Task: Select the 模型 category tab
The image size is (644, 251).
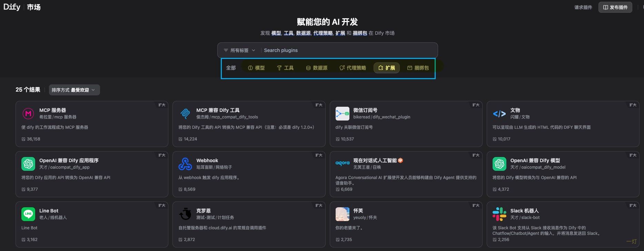Action: point(256,68)
